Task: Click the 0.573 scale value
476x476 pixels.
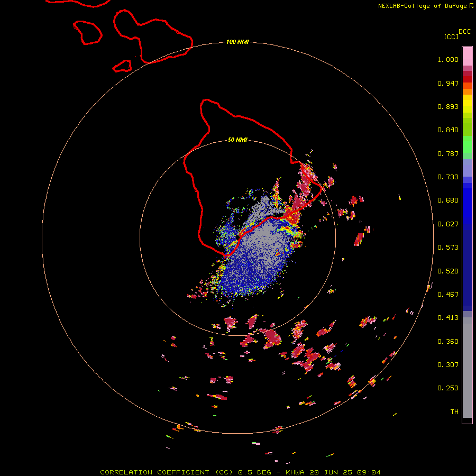Action: [448, 248]
